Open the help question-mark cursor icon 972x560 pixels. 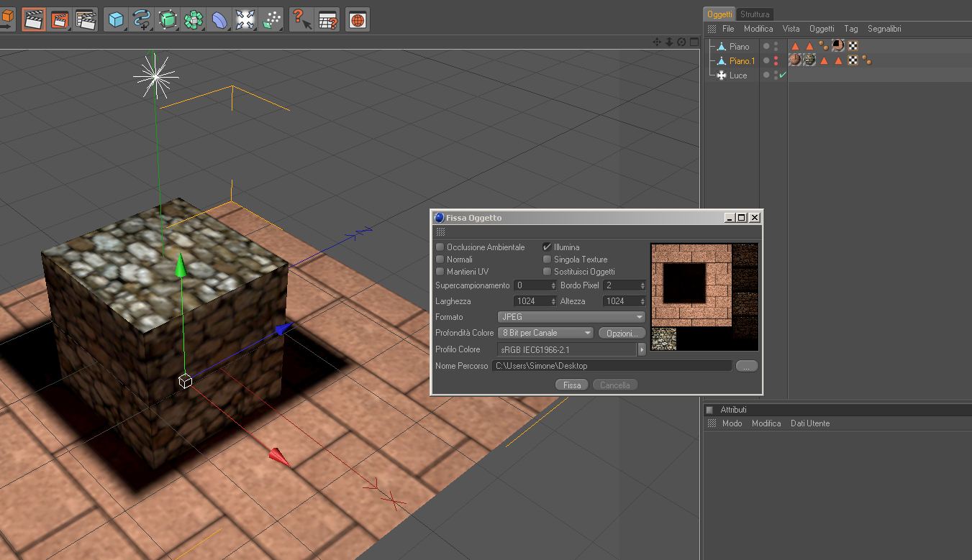coord(301,19)
